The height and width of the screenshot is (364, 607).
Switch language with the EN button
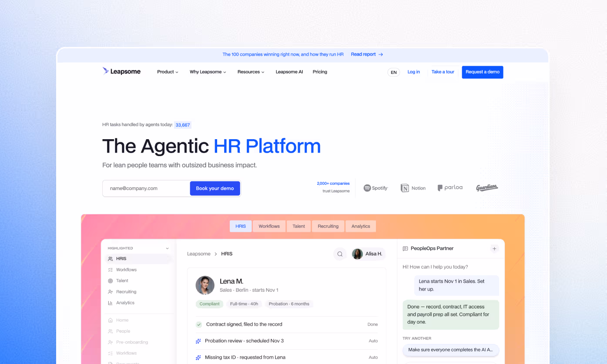click(394, 72)
